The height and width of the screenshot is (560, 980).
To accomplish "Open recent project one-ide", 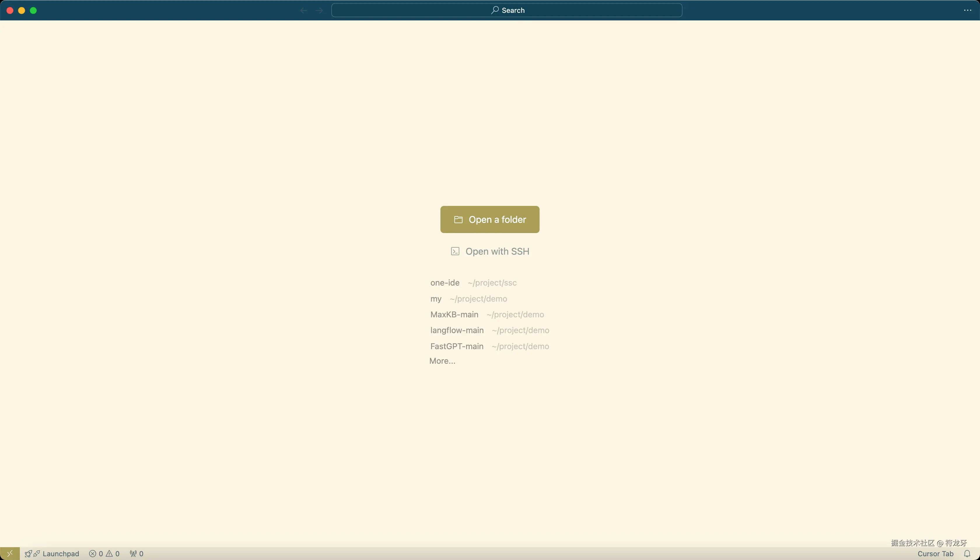I will click(444, 283).
